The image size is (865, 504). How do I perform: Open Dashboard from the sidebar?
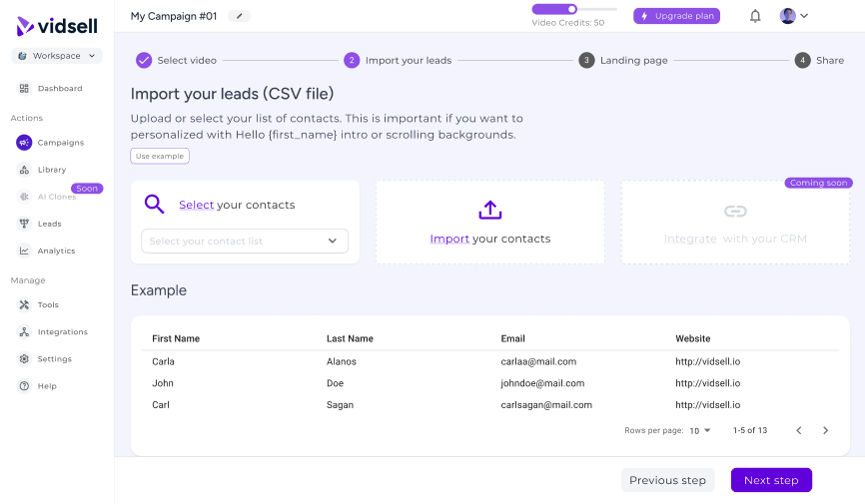click(x=60, y=88)
